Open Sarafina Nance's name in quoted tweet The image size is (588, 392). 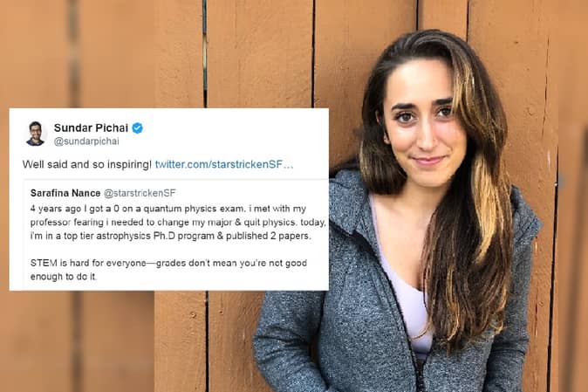point(65,193)
